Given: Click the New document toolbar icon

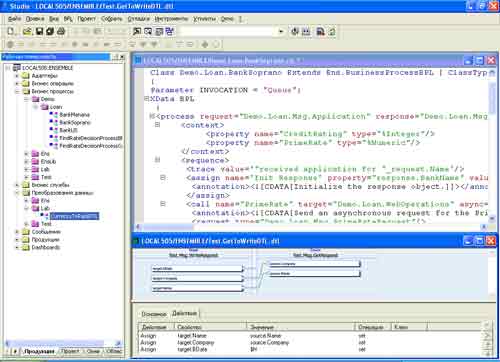Looking at the screenshot, I should pos(11,31).
